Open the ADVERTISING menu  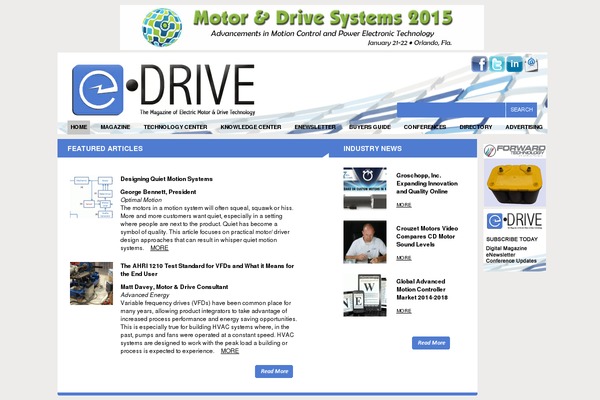[x=524, y=127]
